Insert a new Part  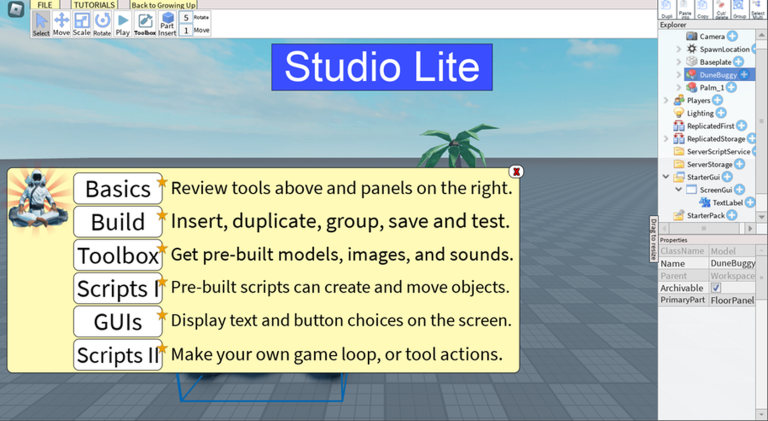point(168,24)
